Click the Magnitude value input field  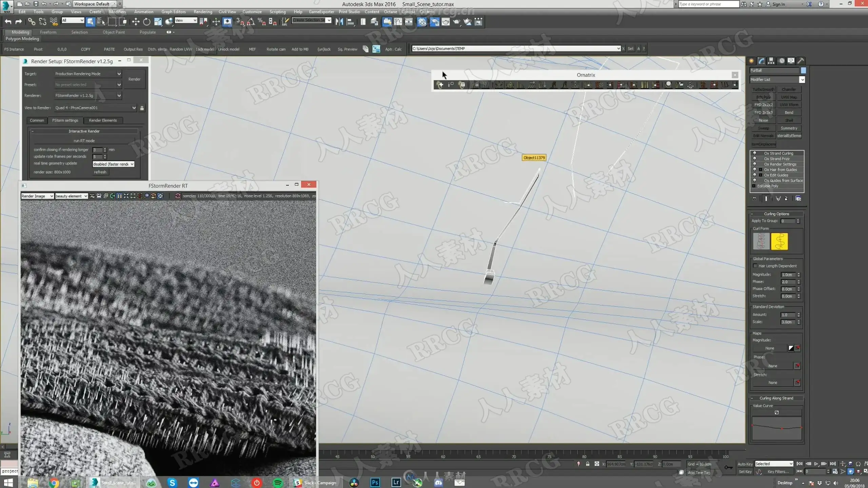[788, 275]
